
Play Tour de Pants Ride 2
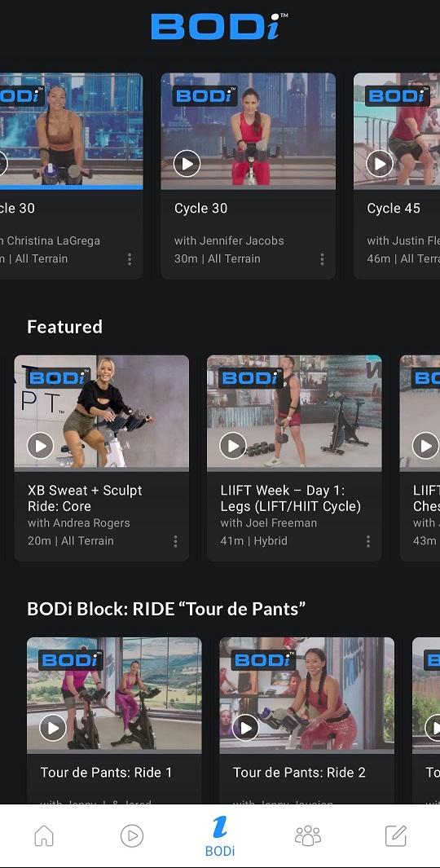tap(246, 728)
